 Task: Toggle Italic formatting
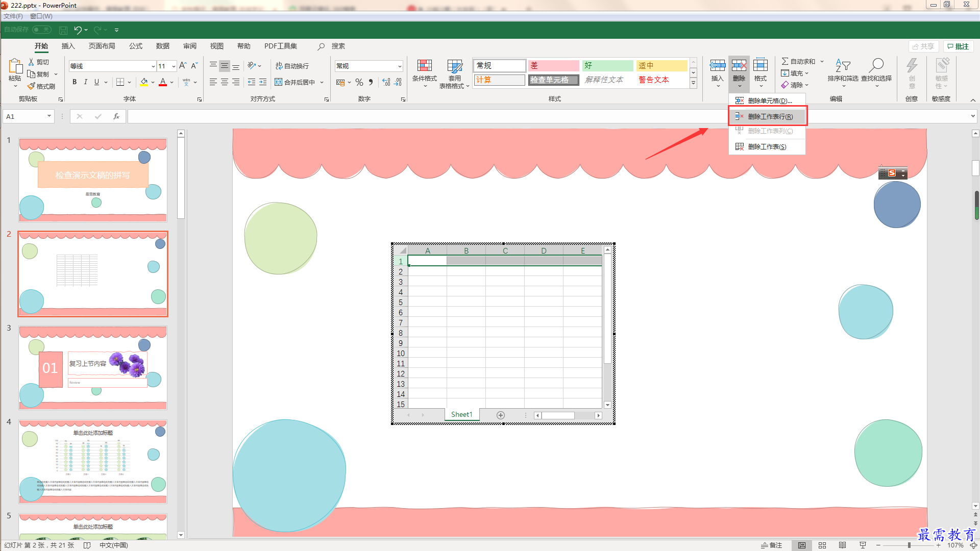point(86,82)
